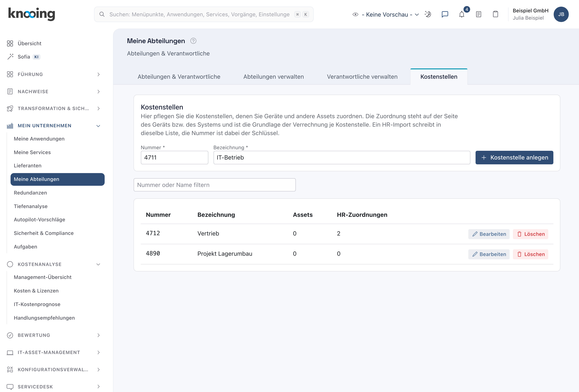Click Kostenstelle anlegen button
Viewport: 579px width, 392px height.
coord(514,157)
